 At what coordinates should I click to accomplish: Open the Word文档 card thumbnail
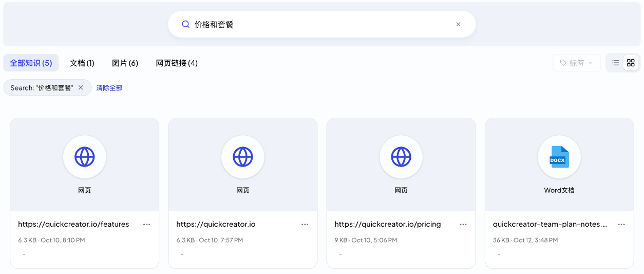point(559,165)
